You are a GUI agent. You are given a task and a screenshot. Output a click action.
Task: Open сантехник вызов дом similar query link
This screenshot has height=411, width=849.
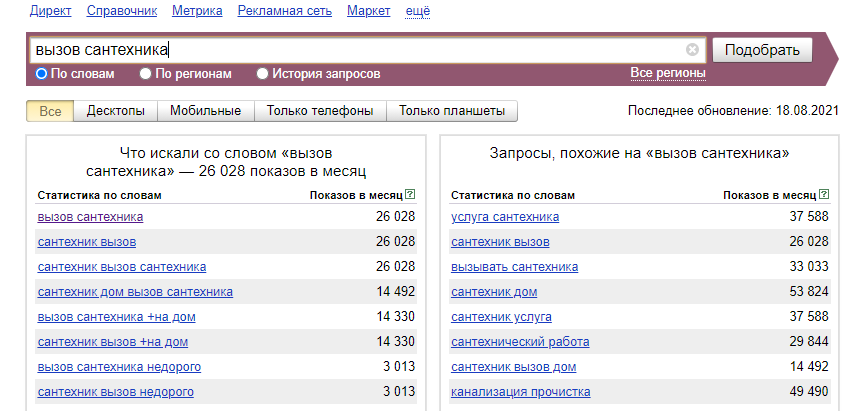(x=513, y=367)
